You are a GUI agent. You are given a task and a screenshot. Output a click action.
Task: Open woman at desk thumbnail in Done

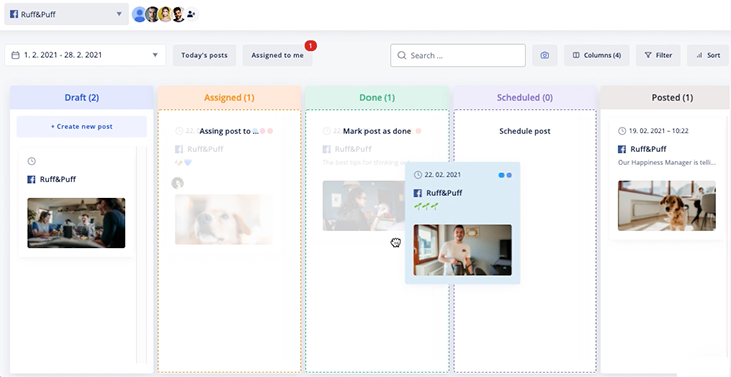tap(364, 206)
